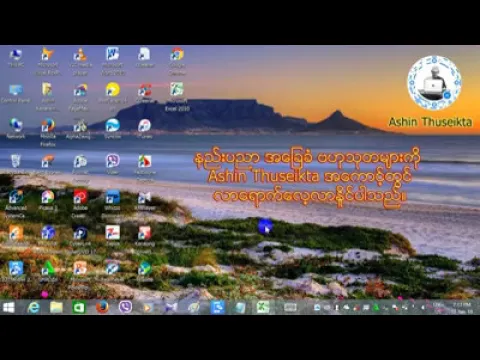Click the taskbar clock and date

(462, 308)
